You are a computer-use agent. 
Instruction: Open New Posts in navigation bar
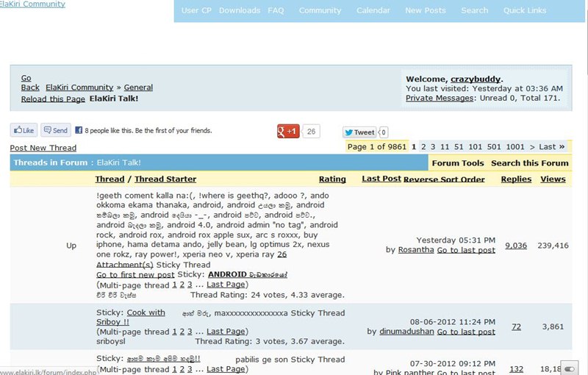click(x=426, y=10)
